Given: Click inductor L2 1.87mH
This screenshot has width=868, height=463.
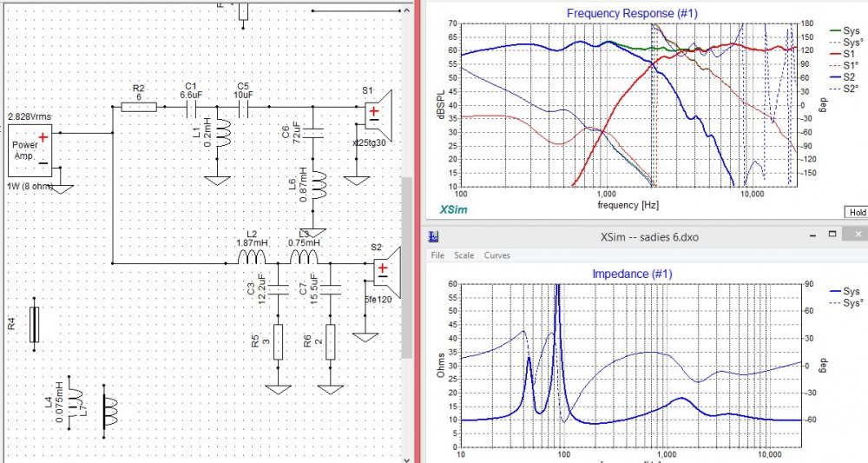Looking at the screenshot, I should point(251,259).
